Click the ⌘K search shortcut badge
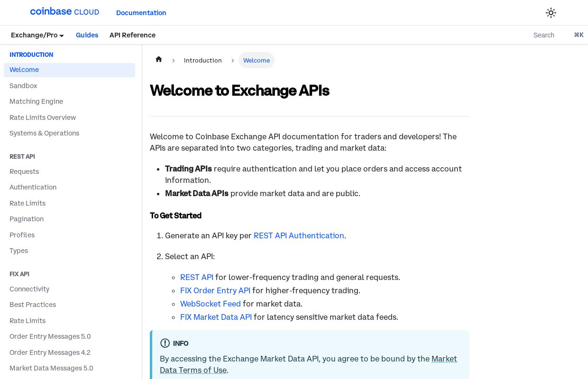The image size is (588, 379). point(579,35)
